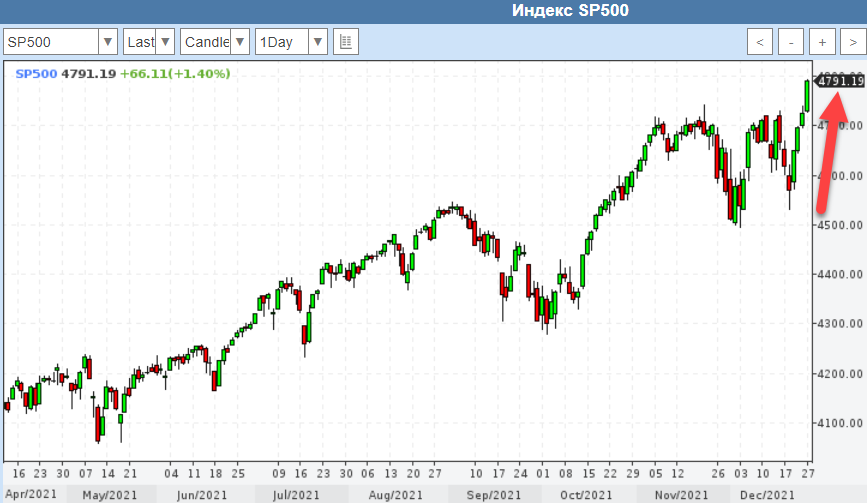Viewport: 867px width, 503px height.
Task: Click Sep/2021 on the time axis
Action: point(494,495)
